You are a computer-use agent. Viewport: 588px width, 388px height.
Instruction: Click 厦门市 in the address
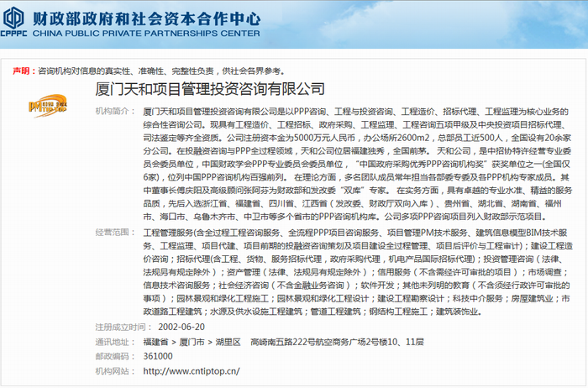192,342
